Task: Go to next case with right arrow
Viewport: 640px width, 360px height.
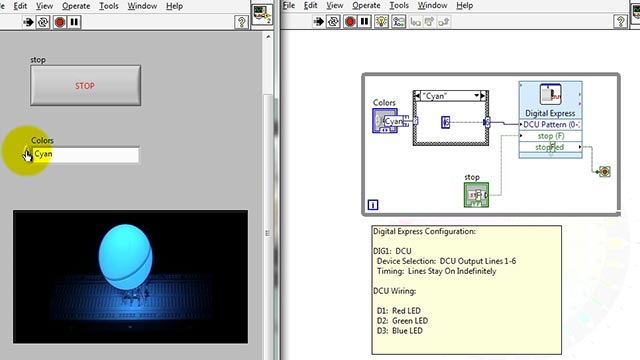Action: (483, 96)
